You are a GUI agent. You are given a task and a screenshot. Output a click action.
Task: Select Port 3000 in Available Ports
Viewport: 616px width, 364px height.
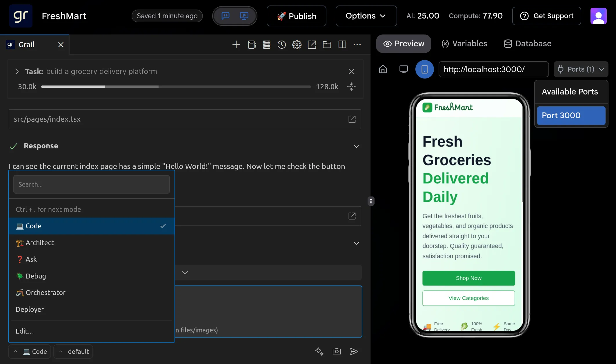point(571,116)
